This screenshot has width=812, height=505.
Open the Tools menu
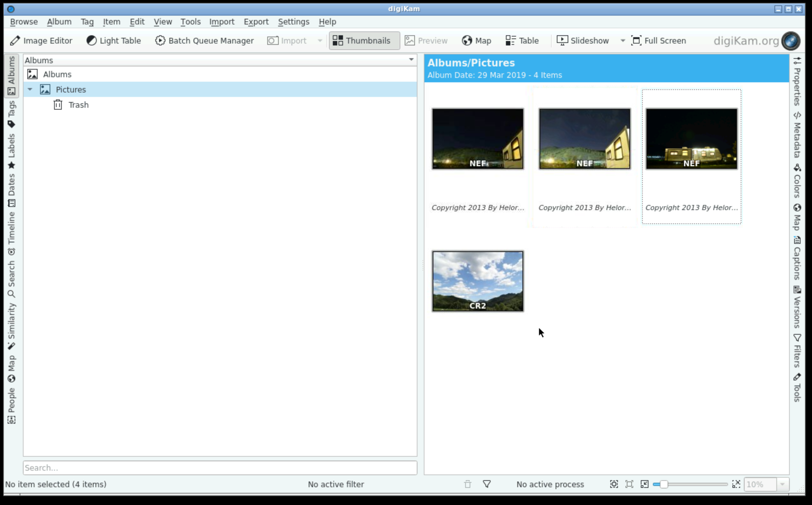tap(191, 22)
